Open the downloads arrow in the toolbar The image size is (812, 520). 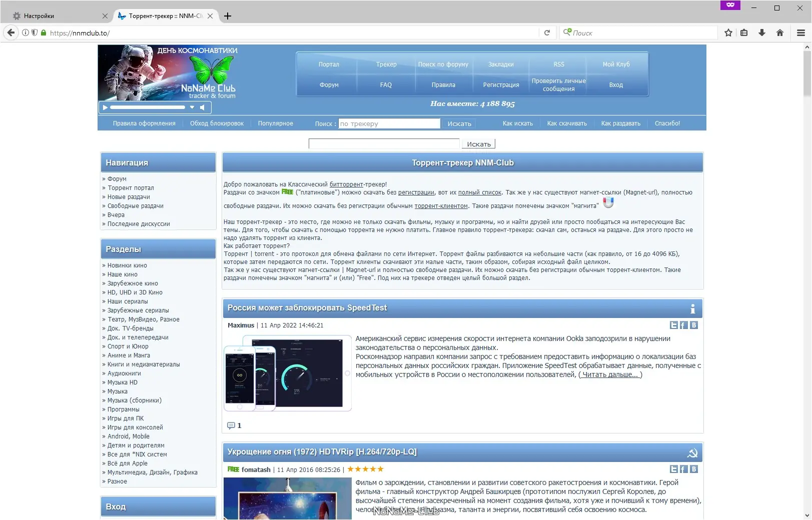[762, 33]
